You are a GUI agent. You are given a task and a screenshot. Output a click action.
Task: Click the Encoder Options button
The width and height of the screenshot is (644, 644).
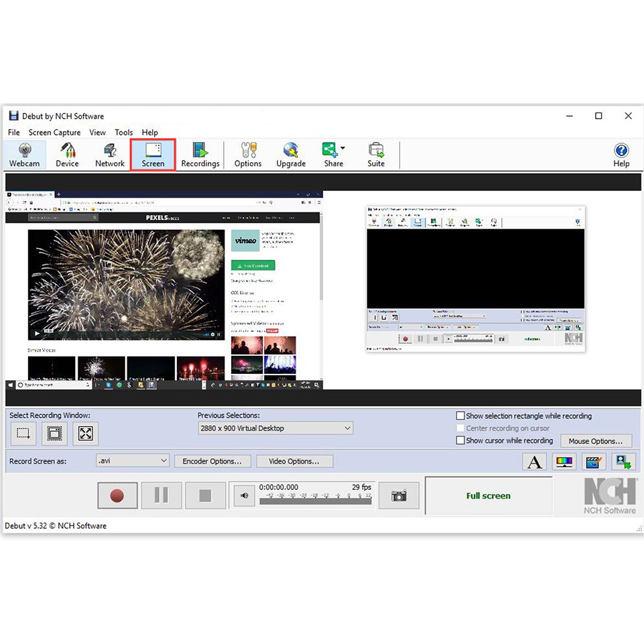coord(212,461)
